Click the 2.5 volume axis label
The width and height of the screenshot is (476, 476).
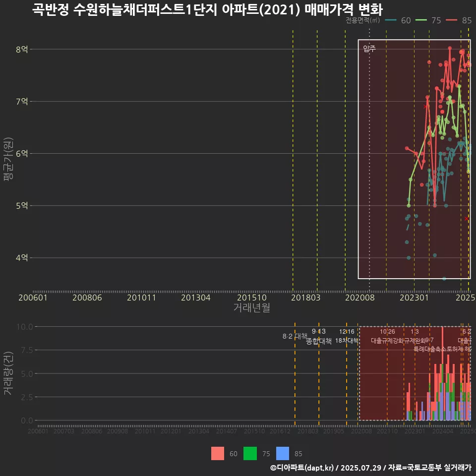[x=27, y=397]
